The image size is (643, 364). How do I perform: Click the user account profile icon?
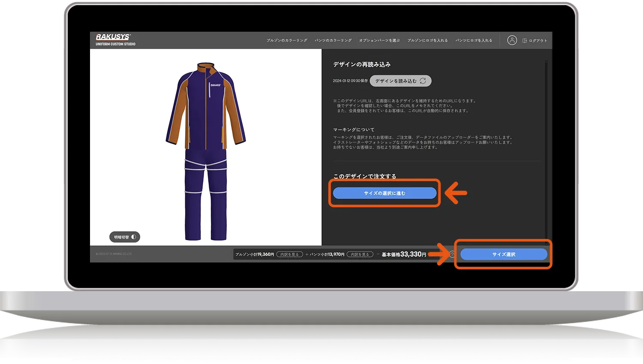(512, 40)
